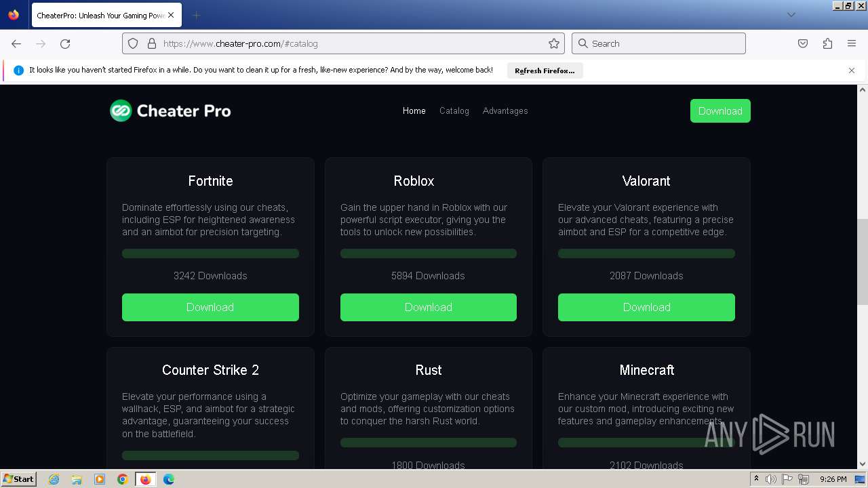
Task: Click the clock showing 9:26 PM
Action: point(833,479)
